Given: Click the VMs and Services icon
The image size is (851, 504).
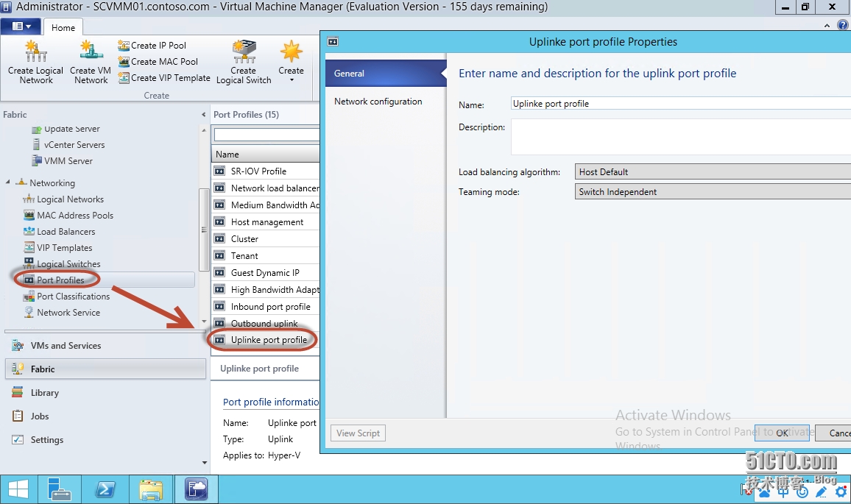Looking at the screenshot, I should [x=18, y=345].
